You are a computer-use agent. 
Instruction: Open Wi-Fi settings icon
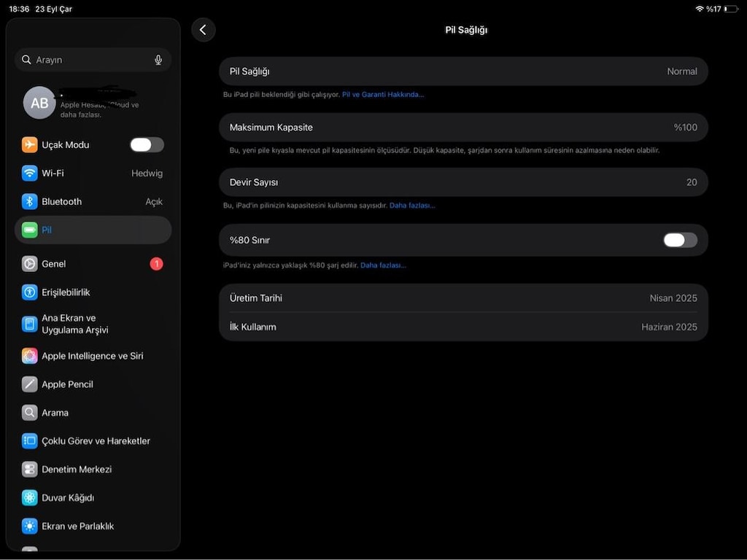(x=29, y=174)
